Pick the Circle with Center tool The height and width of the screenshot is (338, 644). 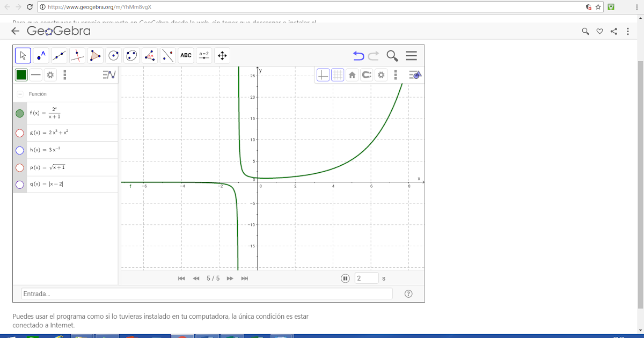click(x=113, y=55)
